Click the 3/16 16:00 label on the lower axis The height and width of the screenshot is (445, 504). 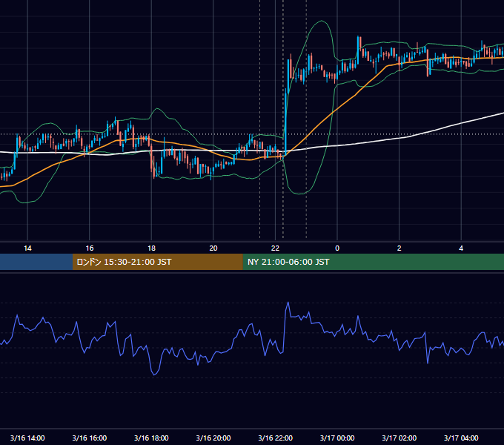point(90,438)
